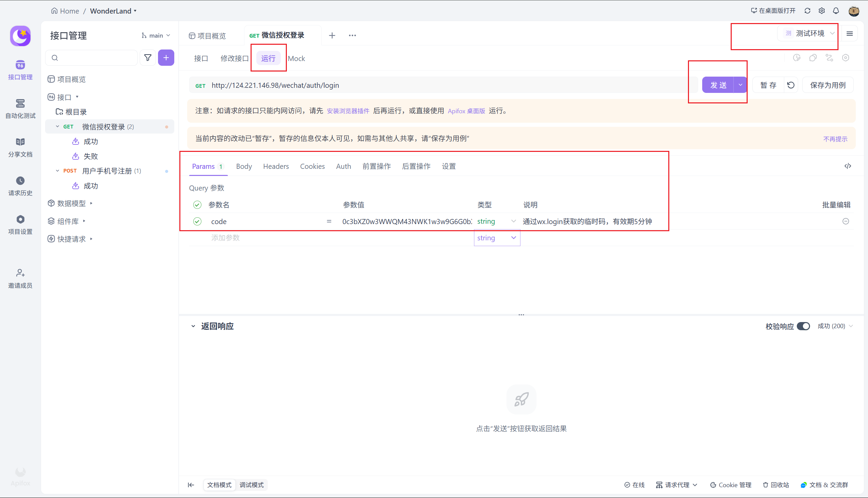Expand the 数据模型 tree section
868x498 pixels.
tap(72, 203)
